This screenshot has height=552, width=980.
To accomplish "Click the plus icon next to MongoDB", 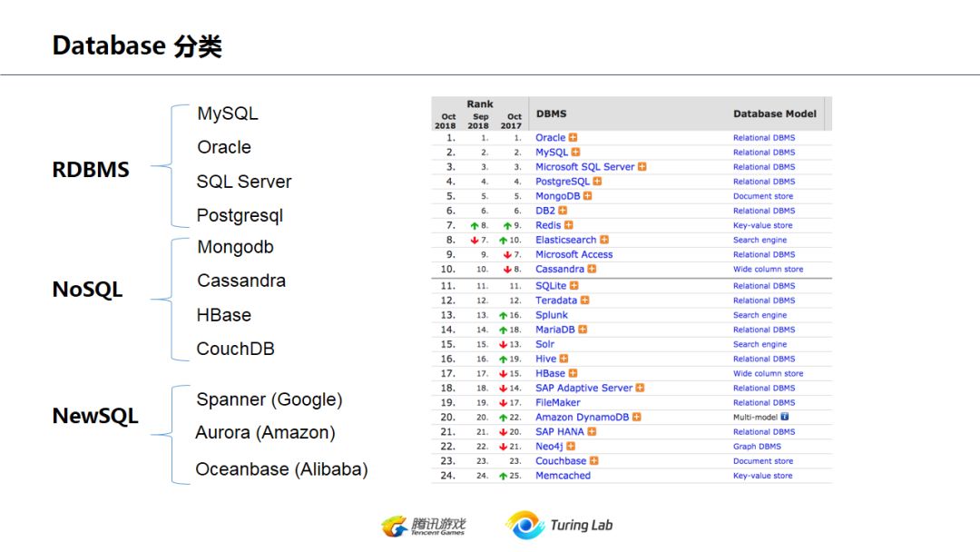I will [x=587, y=196].
